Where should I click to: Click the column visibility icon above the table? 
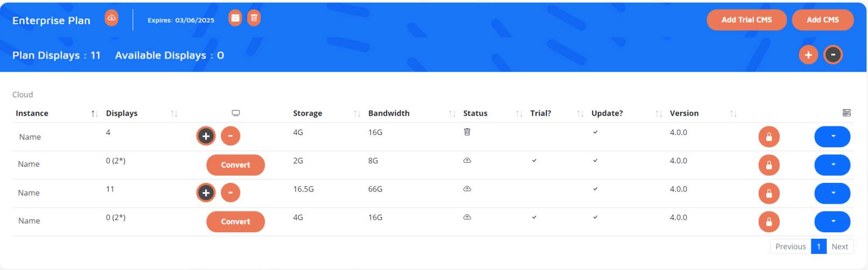(846, 113)
